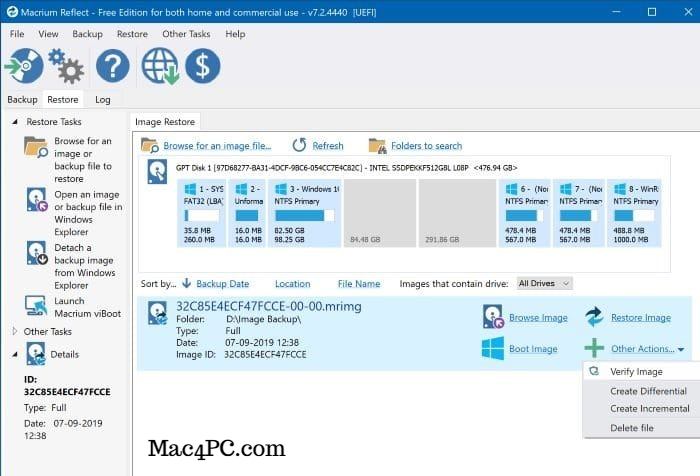The width and height of the screenshot is (700, 476).
Task: Open the View menu
Action: point(48,34)
